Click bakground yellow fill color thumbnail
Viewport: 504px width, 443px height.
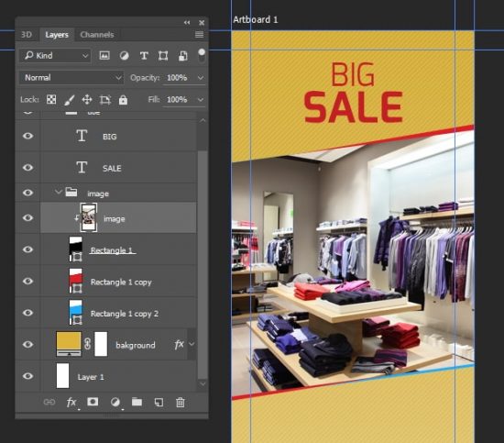coord(69,344)
